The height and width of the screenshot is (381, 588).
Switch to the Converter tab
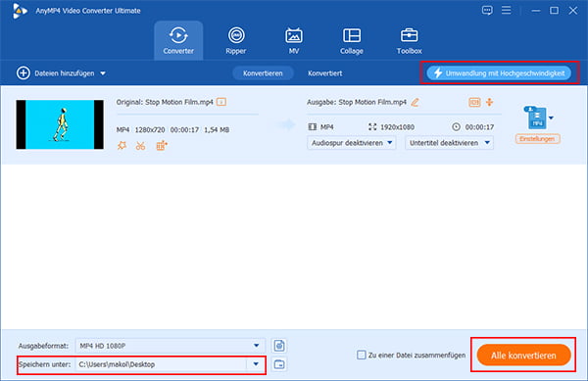178,40
